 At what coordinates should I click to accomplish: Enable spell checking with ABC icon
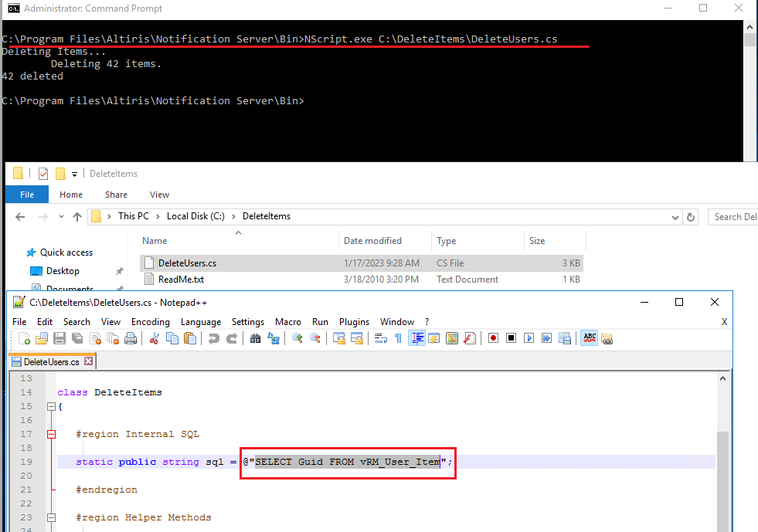click(x=590, y=337)
